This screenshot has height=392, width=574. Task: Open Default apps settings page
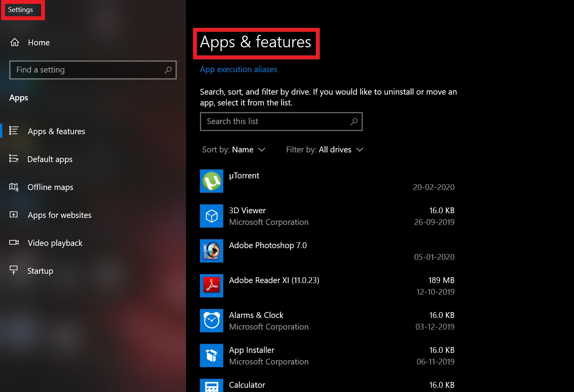(93, 159)
